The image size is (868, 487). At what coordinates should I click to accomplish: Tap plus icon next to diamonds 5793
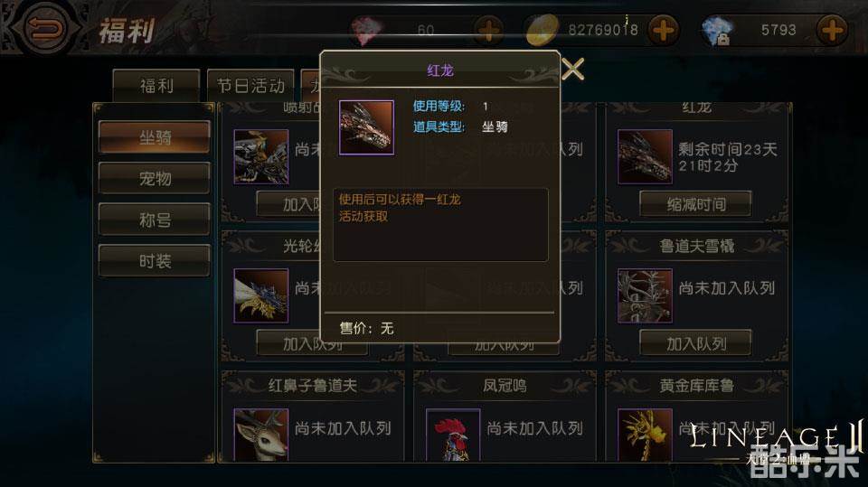[832, 30]
